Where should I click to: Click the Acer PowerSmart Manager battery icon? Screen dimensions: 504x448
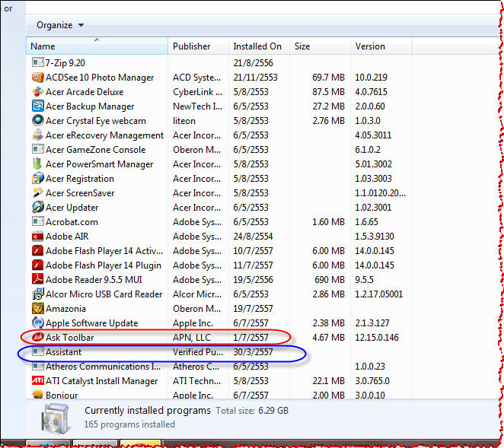37,164
